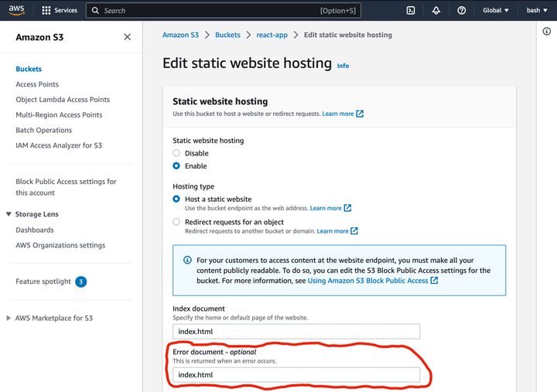Open the Services grid menu
Image resolution: width=557 pixels, height=392 pixels.
60,10
